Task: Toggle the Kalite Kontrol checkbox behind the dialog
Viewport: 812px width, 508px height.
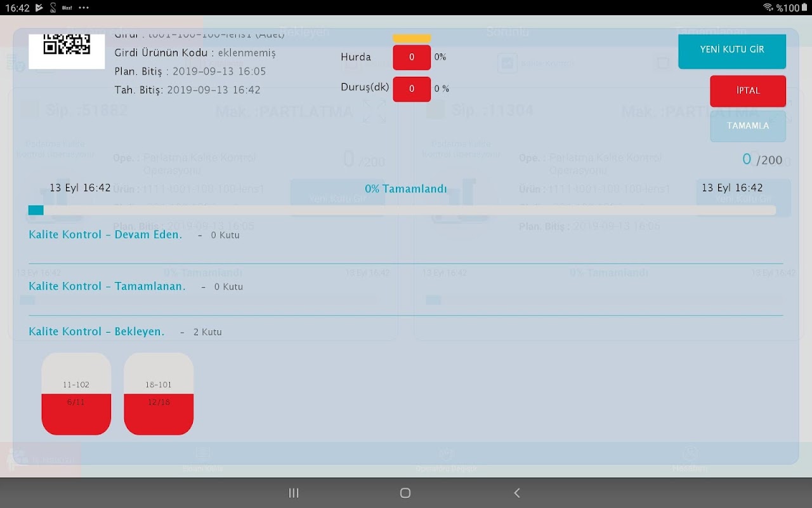Action: point(507,63)
